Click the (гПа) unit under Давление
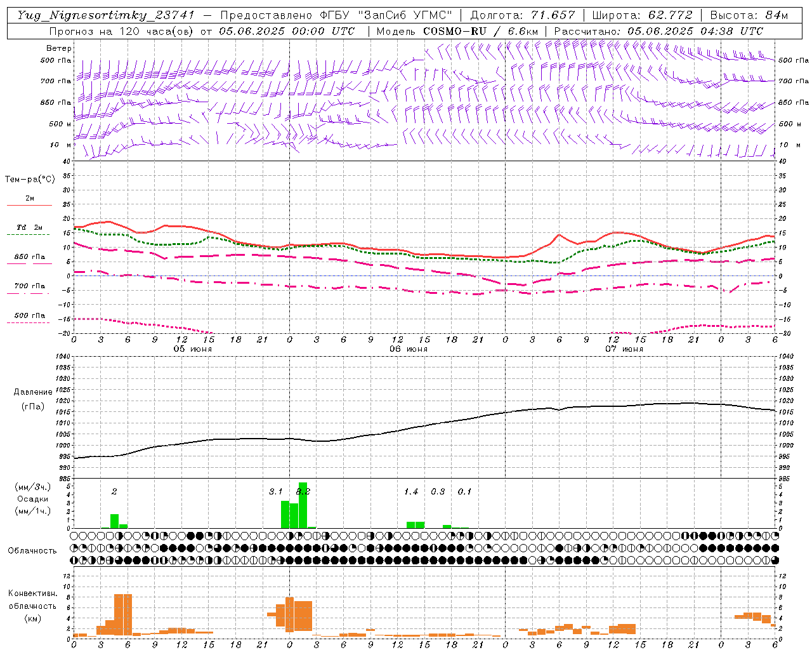812x650 pixels. 33,406
